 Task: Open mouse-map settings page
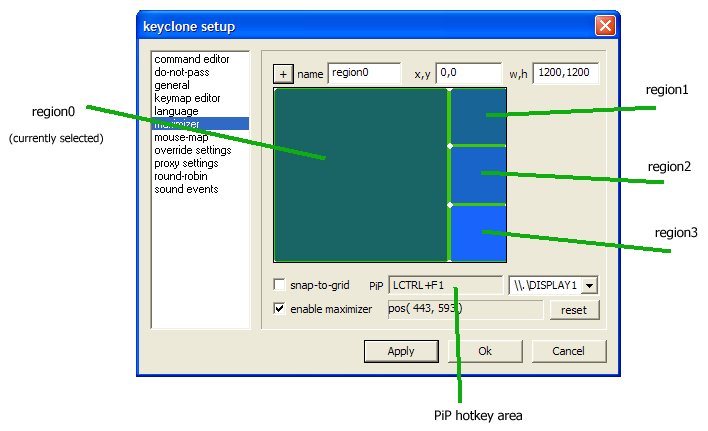(181, 137)
